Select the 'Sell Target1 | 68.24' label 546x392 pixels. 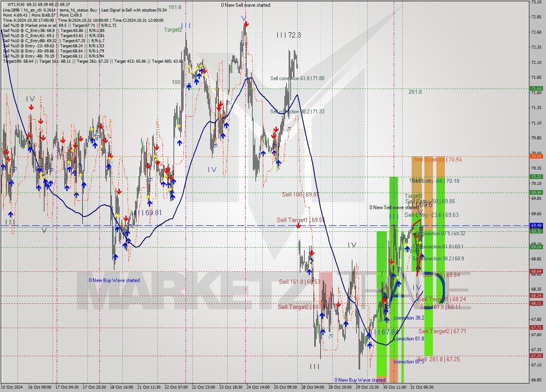pos(441,299)
